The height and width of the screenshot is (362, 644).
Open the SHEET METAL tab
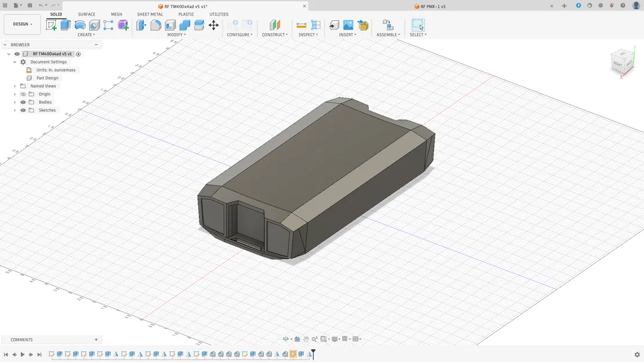click(150, 14)
